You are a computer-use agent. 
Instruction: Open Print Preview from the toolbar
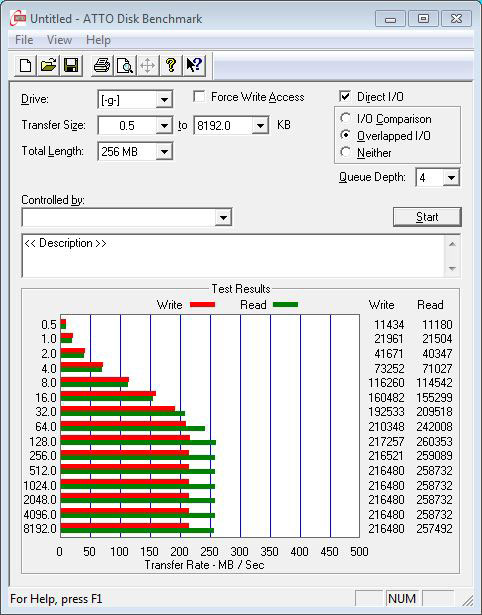tap(125, 65)
